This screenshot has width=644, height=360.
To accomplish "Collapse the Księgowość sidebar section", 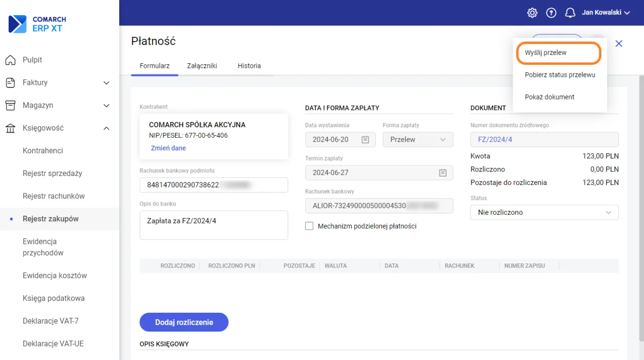I will click(x=106, y=128).
